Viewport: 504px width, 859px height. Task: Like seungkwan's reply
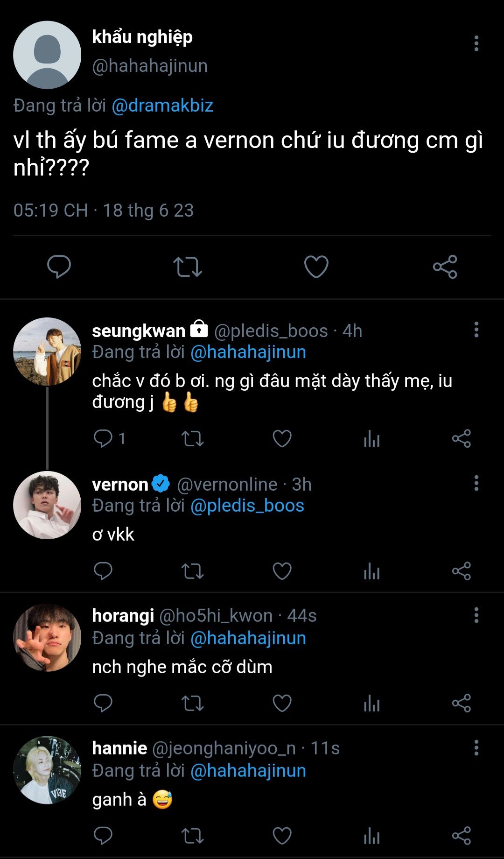coord(282,439)
